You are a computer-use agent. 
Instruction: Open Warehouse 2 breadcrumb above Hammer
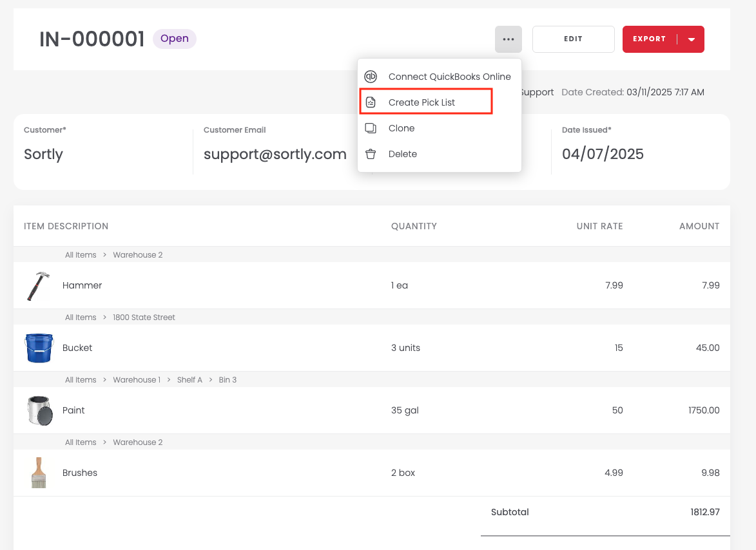(x=137, y=255)
